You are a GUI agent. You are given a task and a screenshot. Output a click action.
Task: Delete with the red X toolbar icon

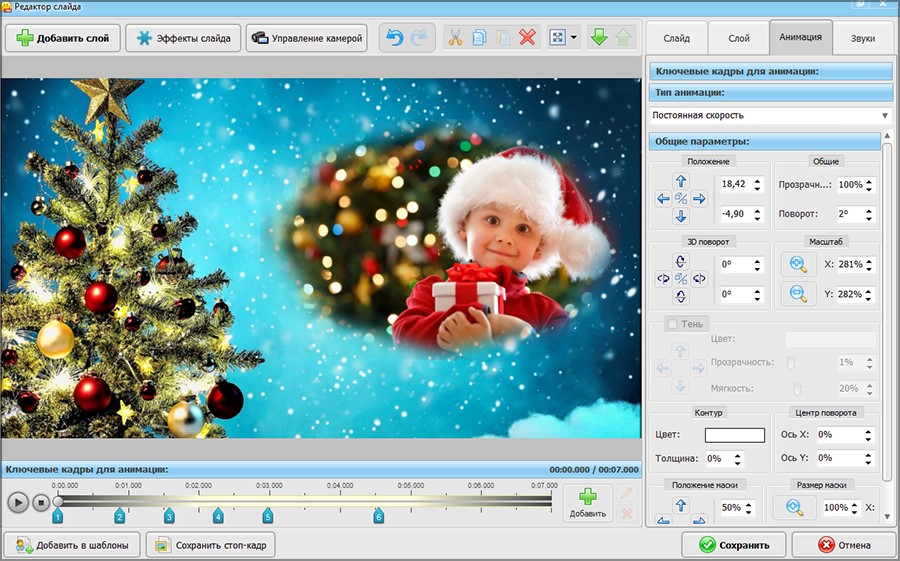[527, 38]
